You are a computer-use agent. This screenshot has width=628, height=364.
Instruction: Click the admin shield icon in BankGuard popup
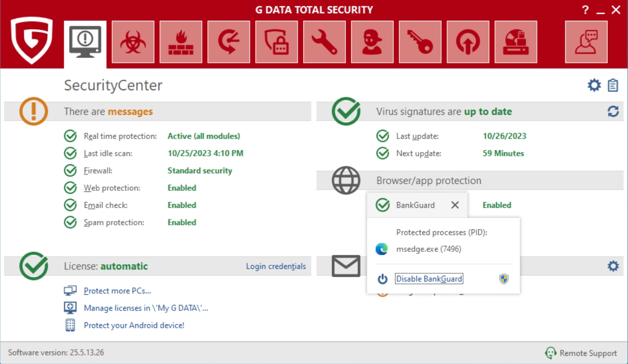(x=504, y=278)
